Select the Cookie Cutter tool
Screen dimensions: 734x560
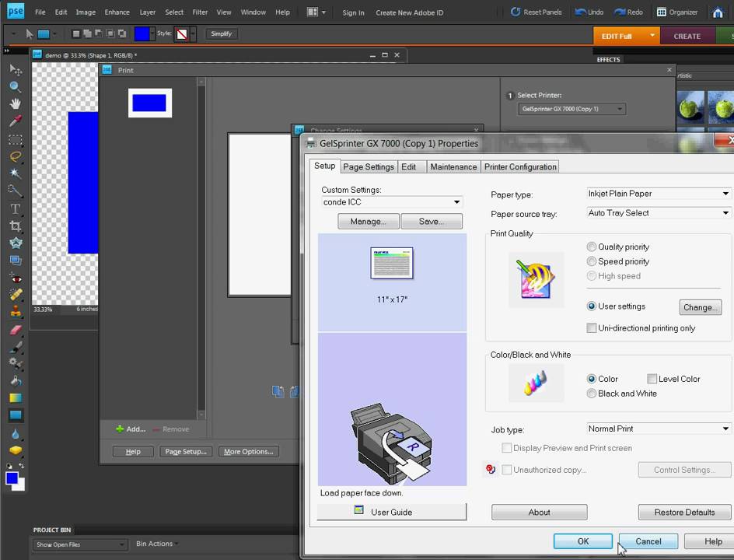[x=16, y=243]
